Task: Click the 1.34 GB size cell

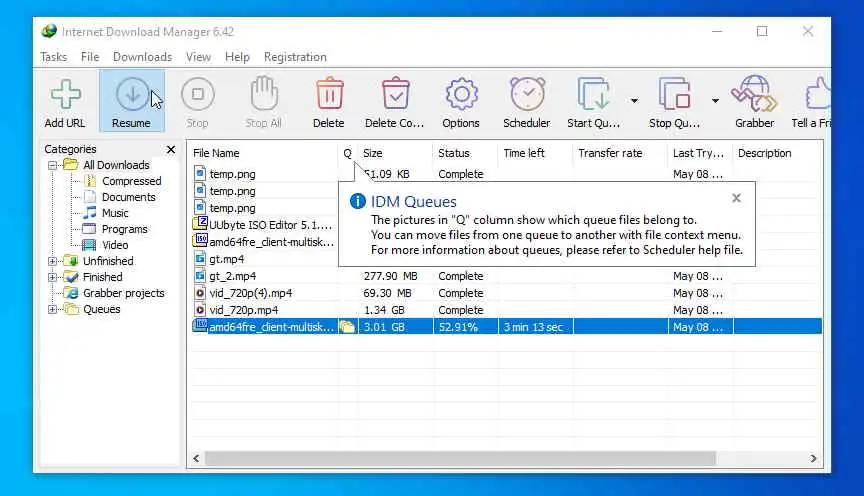Action: point(384,310)
